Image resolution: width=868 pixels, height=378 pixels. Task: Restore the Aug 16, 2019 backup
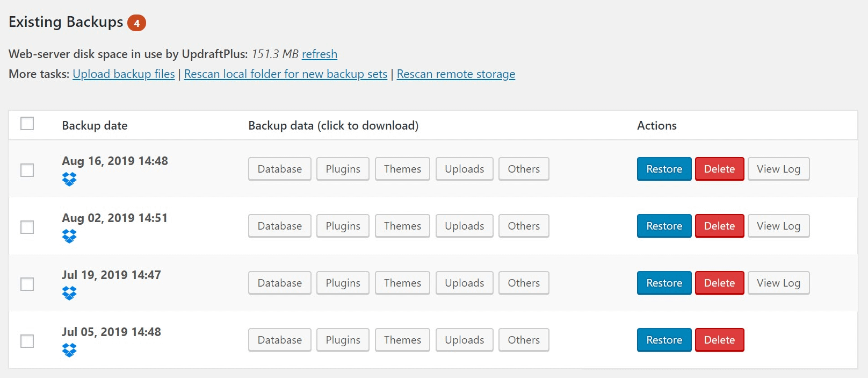[x=664, y=169]
